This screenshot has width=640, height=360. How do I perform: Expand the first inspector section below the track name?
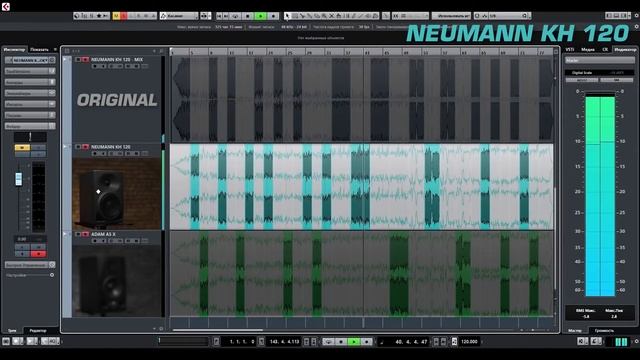tap(30, 71)
